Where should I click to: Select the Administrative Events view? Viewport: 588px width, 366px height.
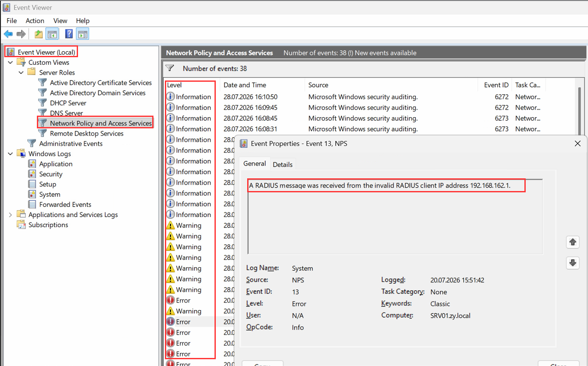click(71, 144)
